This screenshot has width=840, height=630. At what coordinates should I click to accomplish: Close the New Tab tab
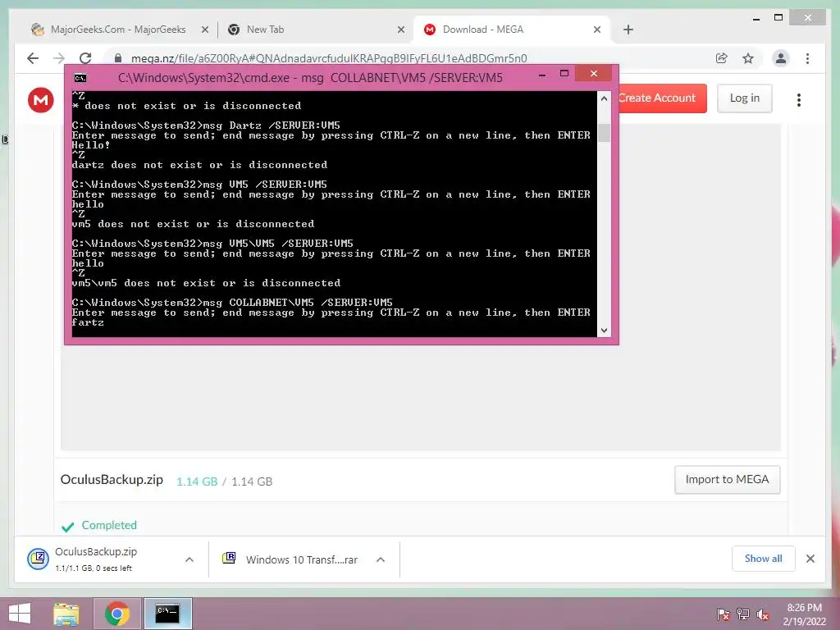(x=400, y=30)
